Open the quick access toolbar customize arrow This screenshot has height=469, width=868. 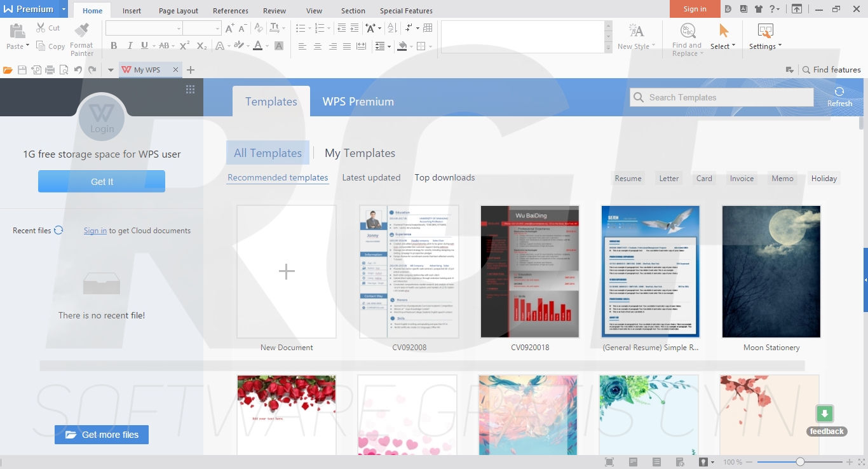click(110, 70)
